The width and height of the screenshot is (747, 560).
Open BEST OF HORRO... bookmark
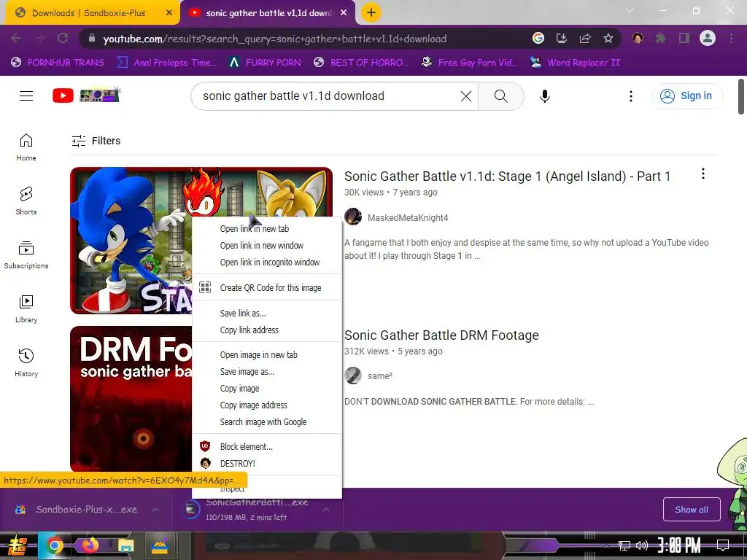point(362,63)
